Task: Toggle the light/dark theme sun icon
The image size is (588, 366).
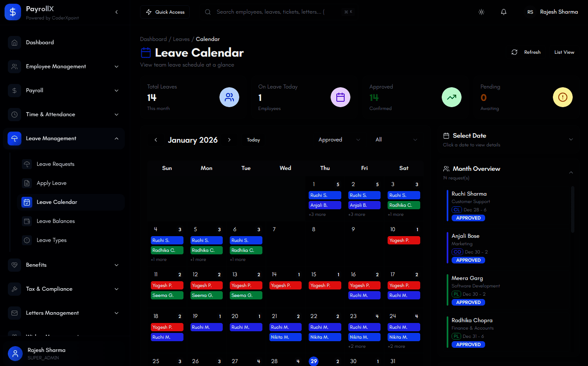Action: point(481,12)
